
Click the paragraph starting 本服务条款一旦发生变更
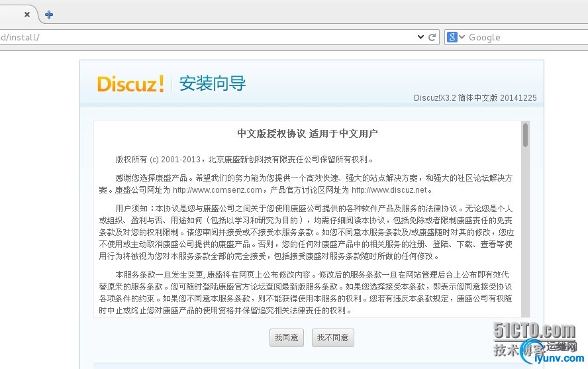[x=306, y=293]
